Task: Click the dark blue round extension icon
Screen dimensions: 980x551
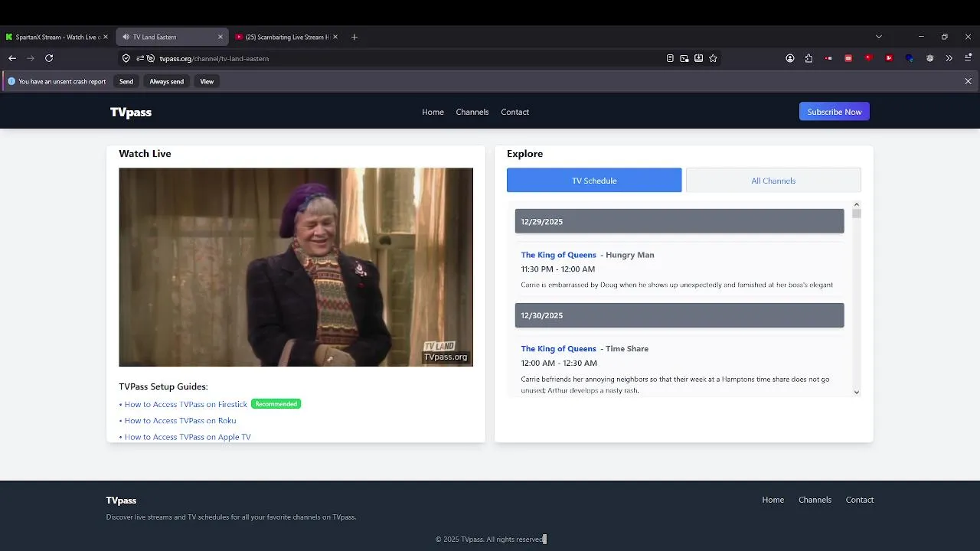Action: [909, 58]
